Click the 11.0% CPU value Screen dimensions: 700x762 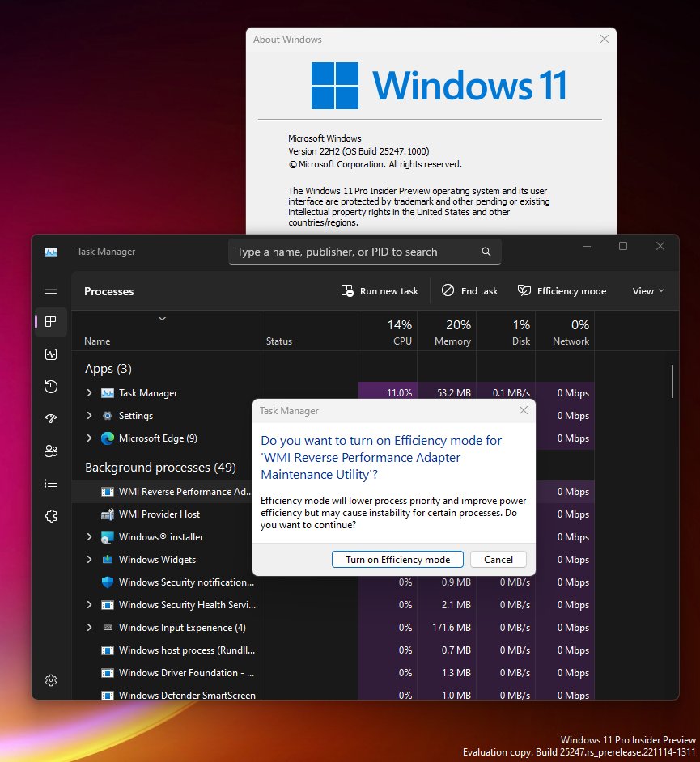tap(400, 392)
